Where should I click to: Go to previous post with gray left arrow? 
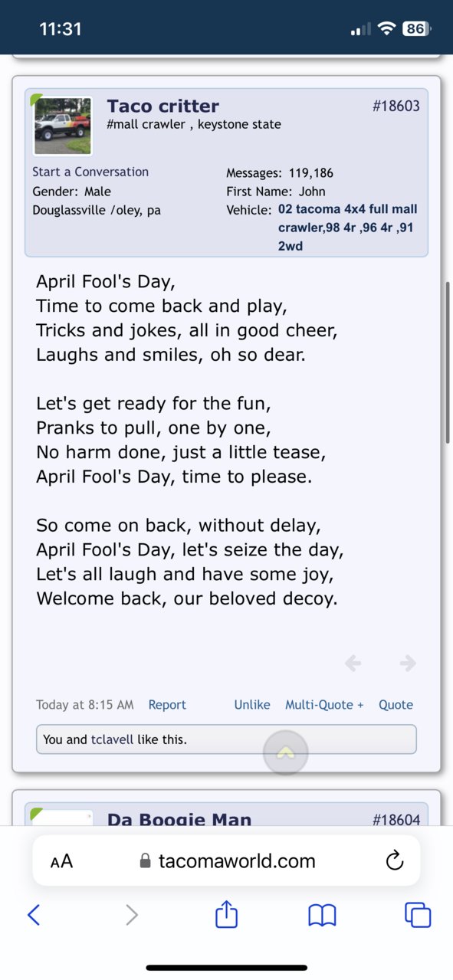[353, 663]
